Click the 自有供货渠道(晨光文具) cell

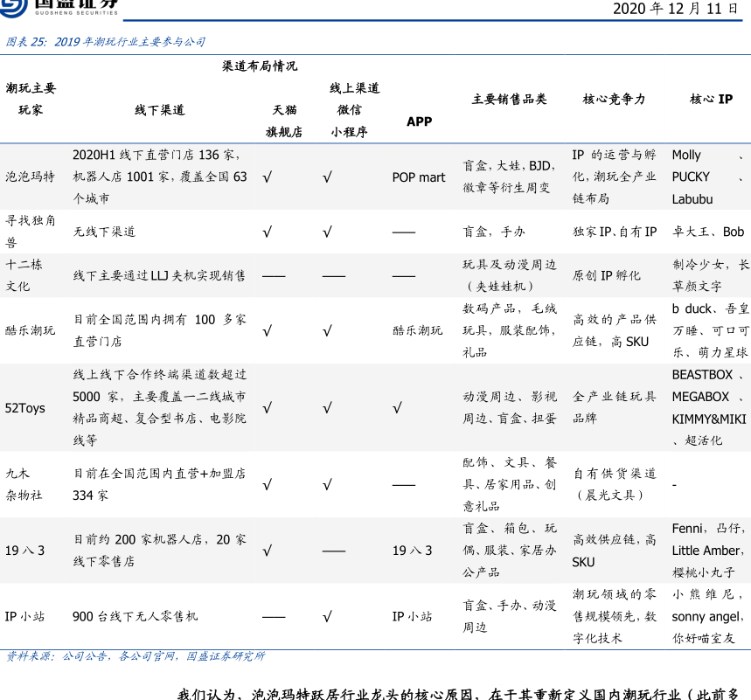coord(615,484)
